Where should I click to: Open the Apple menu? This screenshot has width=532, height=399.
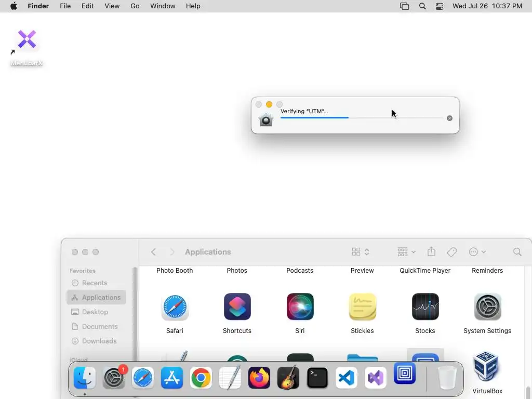[14, 6]
